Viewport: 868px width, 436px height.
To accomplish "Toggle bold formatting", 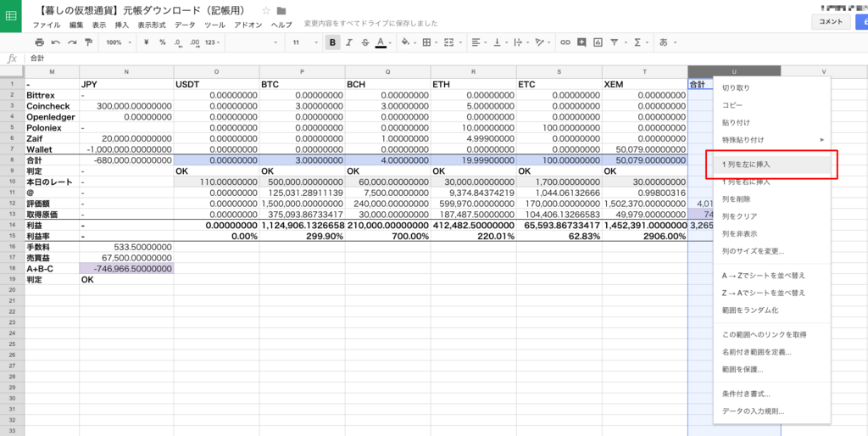I will tap(332, 42).
